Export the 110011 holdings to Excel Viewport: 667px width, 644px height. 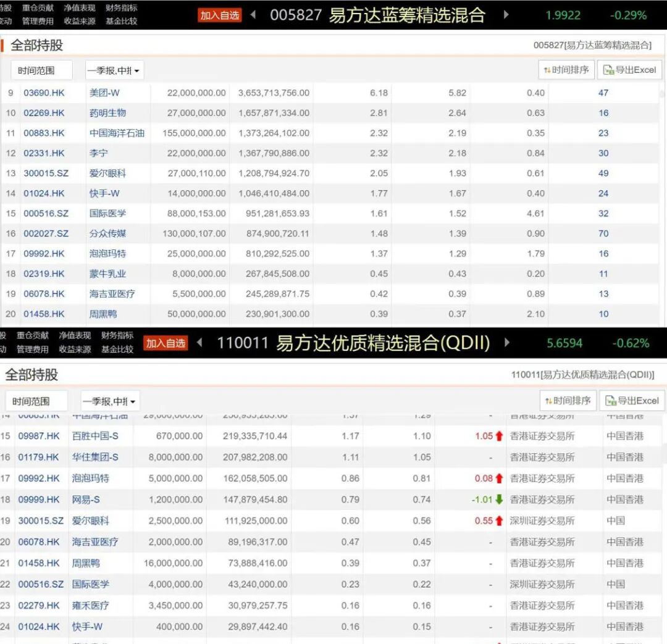click(x=632, y=401)
